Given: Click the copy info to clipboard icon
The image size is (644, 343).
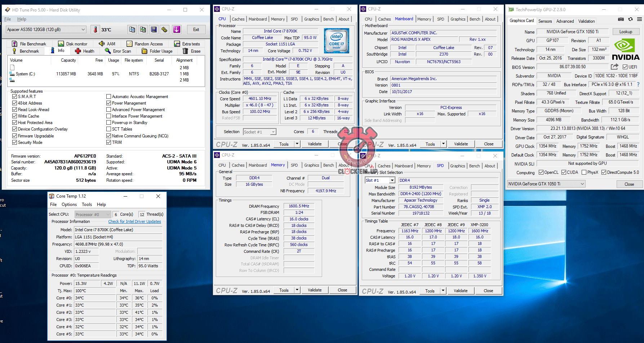Looking at the screenshot, I should pos(132,30).
